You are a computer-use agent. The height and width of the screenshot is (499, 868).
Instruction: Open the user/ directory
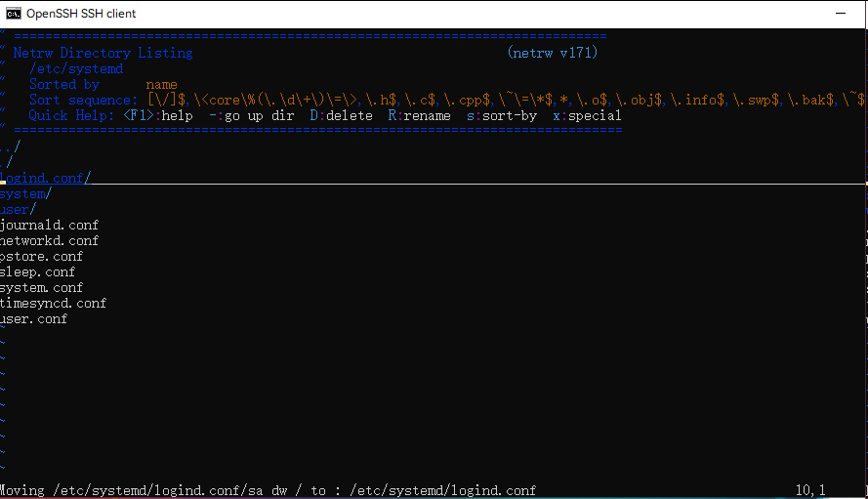point(19,209)
